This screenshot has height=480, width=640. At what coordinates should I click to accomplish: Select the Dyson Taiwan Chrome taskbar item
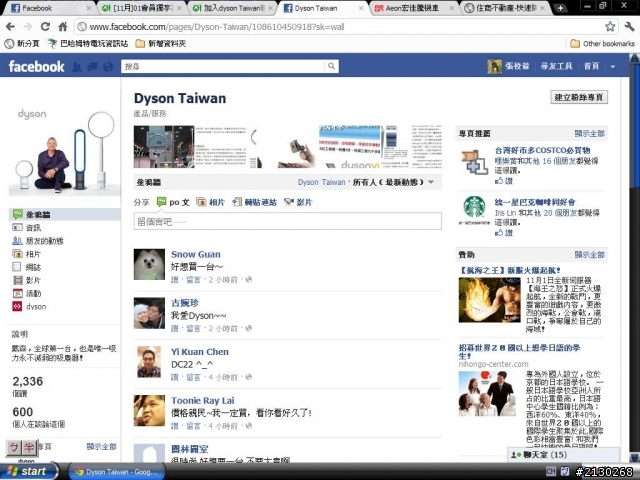[117, 472]
